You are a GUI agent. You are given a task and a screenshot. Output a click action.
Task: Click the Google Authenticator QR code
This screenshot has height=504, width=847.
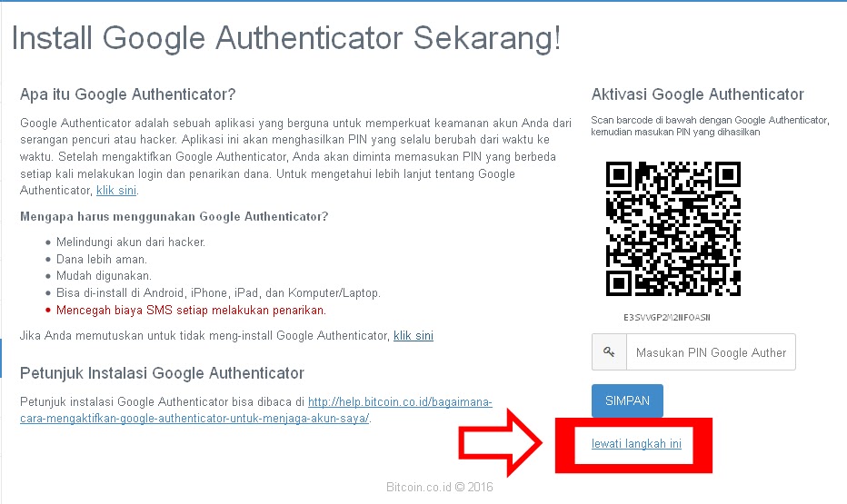pyautogui.click(x=673, y=228)
